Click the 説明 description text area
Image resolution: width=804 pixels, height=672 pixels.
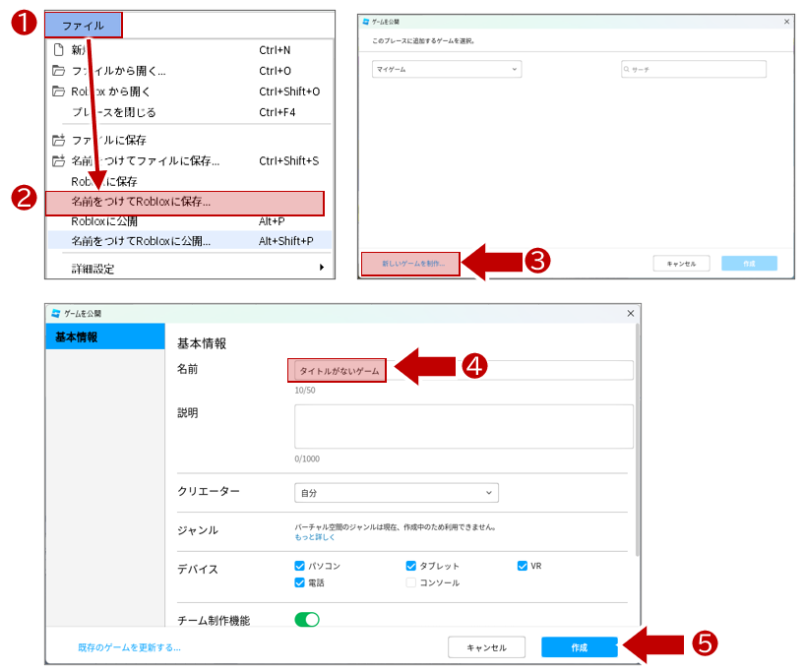pyautogui.click(x=464, y=426)
